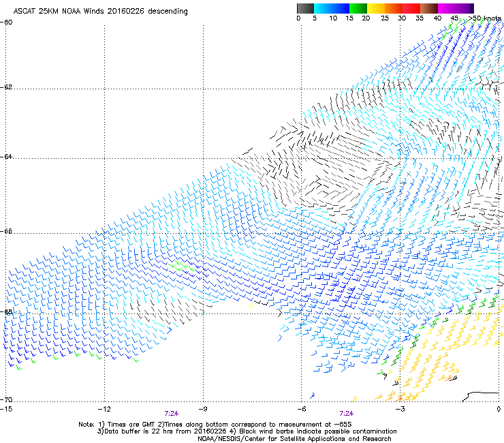Click the '15' label under the color scale
Image resolution: width=504 pixels, height=443 pixels.
[x=349, y=18]
